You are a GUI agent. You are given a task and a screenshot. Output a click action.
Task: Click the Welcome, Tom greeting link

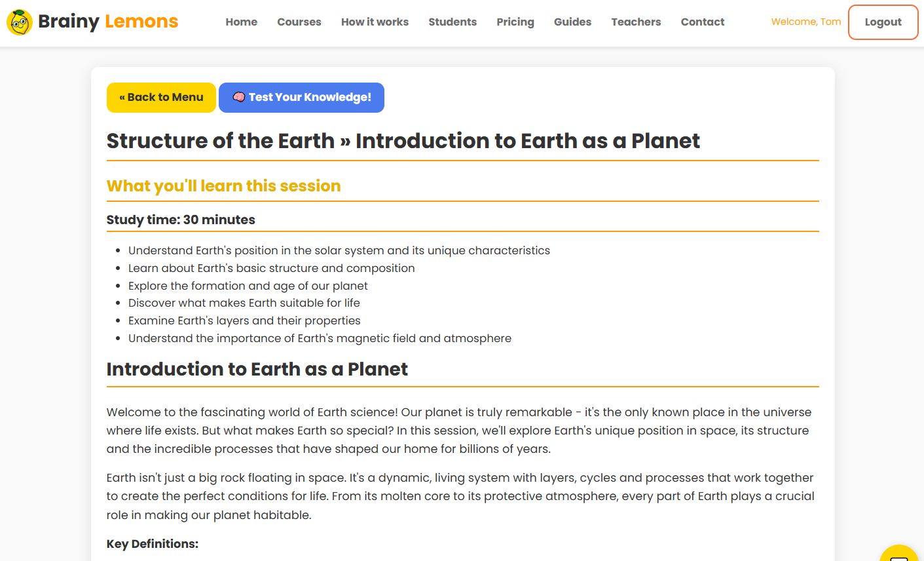click(x=805, y=22)
